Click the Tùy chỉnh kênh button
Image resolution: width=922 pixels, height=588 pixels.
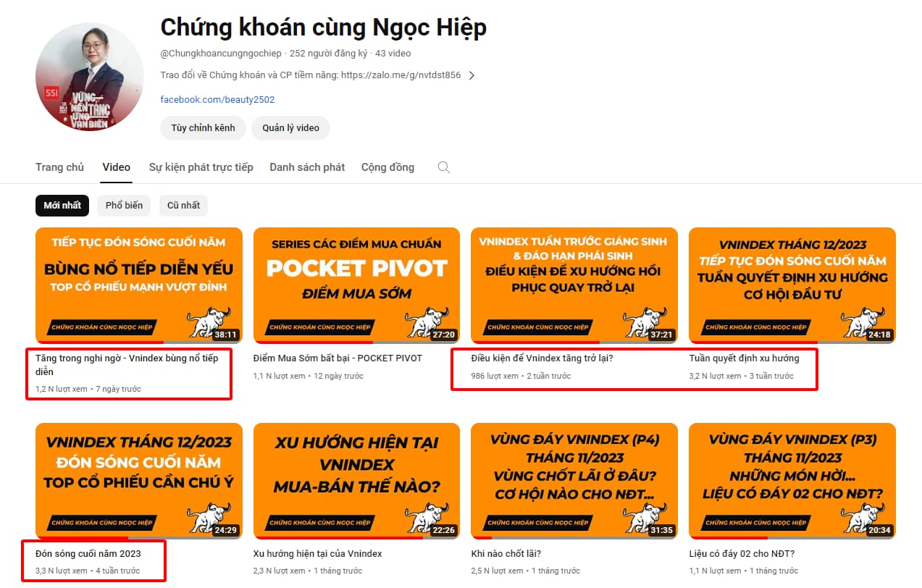[x=203, y=128]
